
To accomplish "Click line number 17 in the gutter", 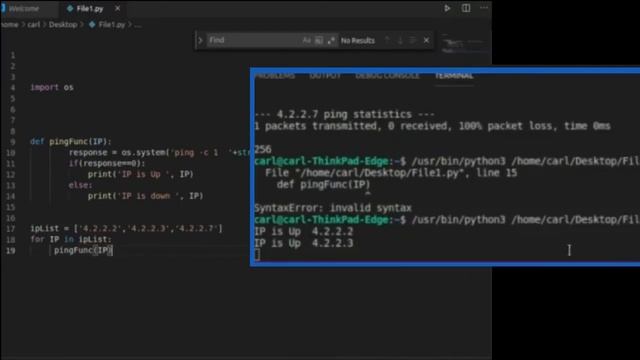I will pos(11,229).
